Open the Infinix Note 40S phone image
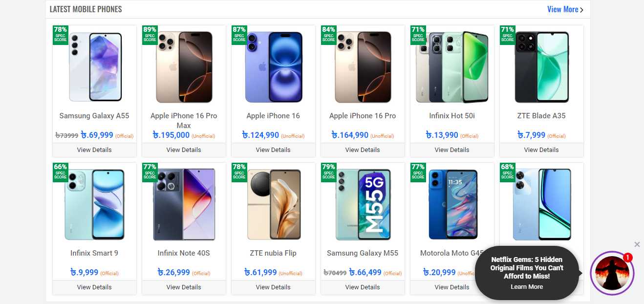The image size is (644, 304). click(x=184, y=204)
